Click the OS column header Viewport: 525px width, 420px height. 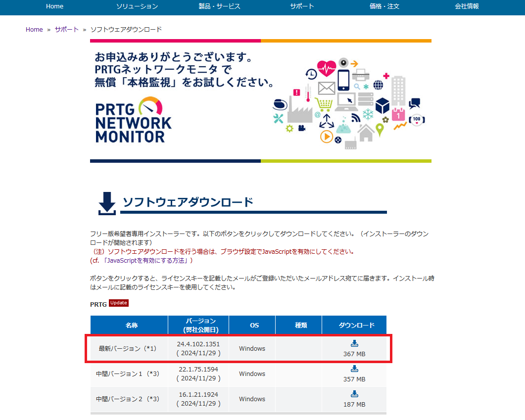[252, 325]
